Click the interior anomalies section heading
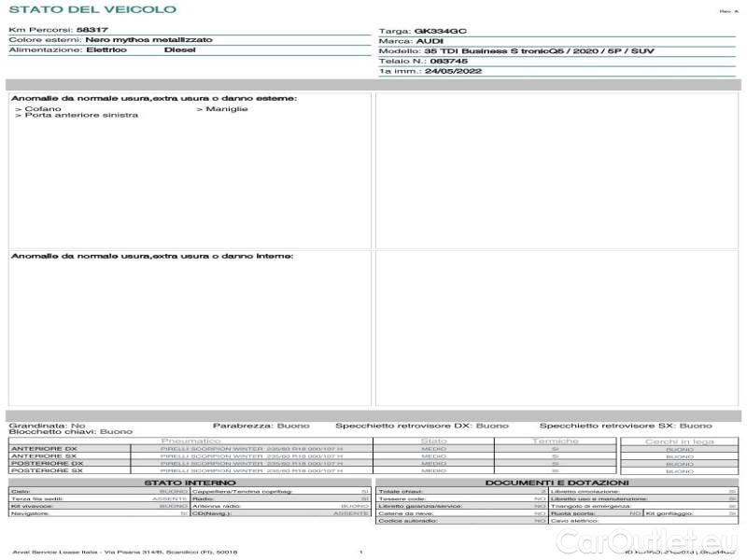747x560 pixels. point(152,256)
